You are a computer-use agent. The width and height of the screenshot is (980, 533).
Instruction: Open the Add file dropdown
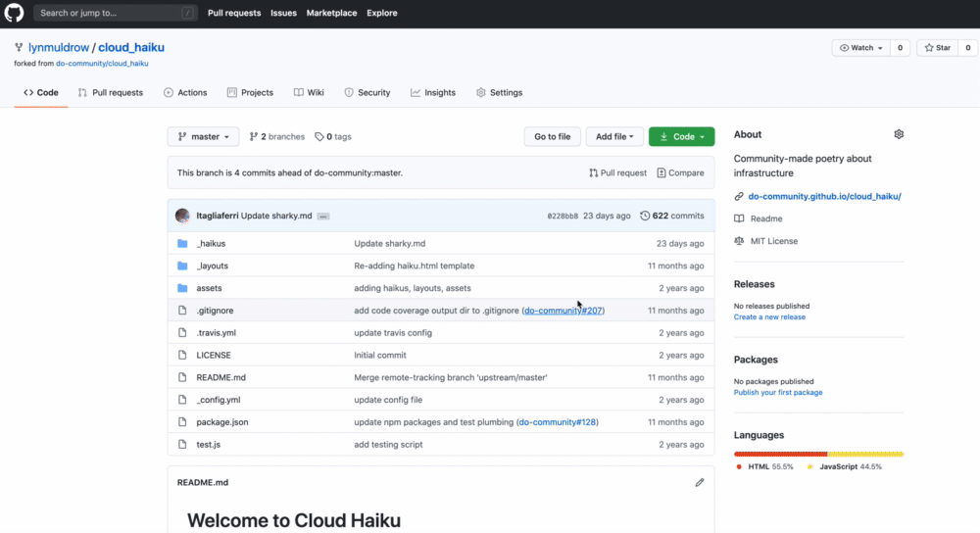[614, 137]
